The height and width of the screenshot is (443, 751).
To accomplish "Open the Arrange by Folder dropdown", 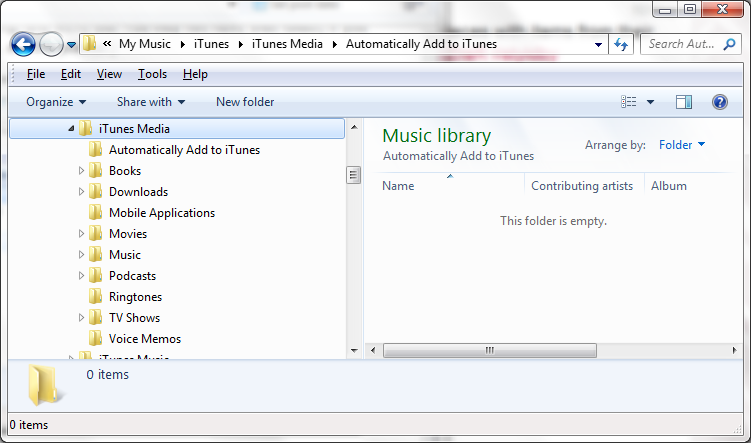I will [682, 145].
